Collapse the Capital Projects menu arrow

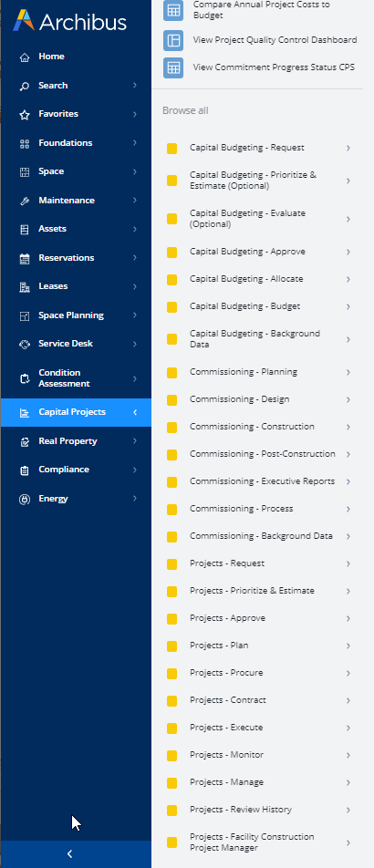coord(135,412)
